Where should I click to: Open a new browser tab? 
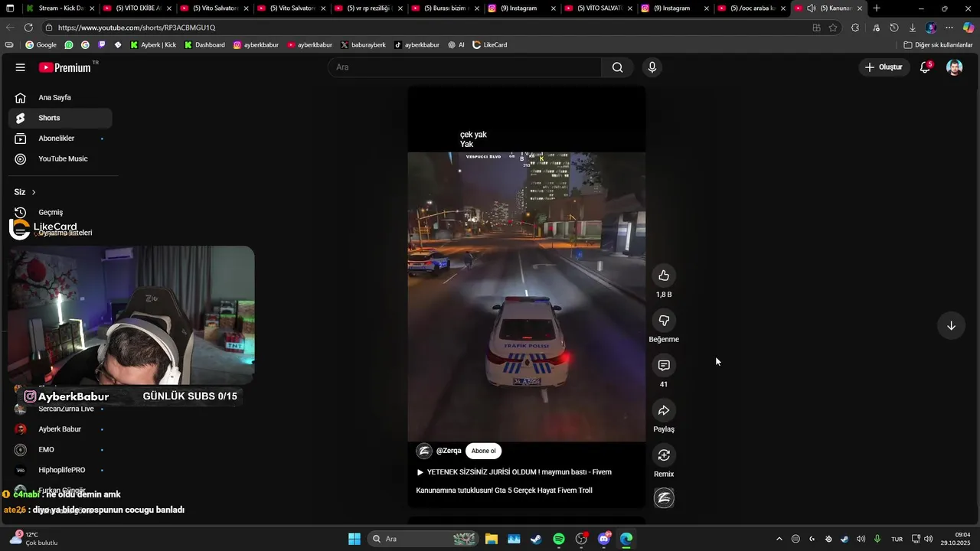pyautogui.click(x=877, y=8)
